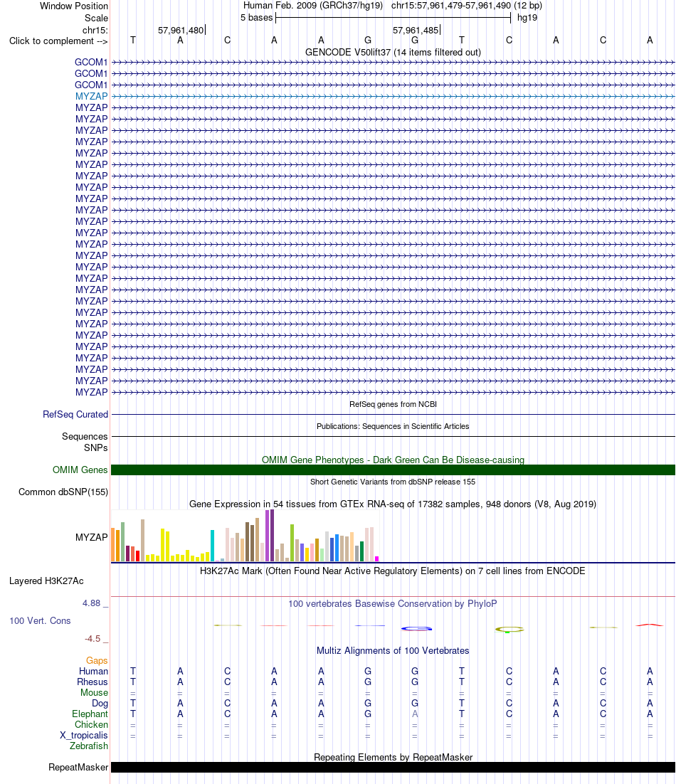Open 'Repeating Elements by RepeatMasker' title

coord(393,757)
